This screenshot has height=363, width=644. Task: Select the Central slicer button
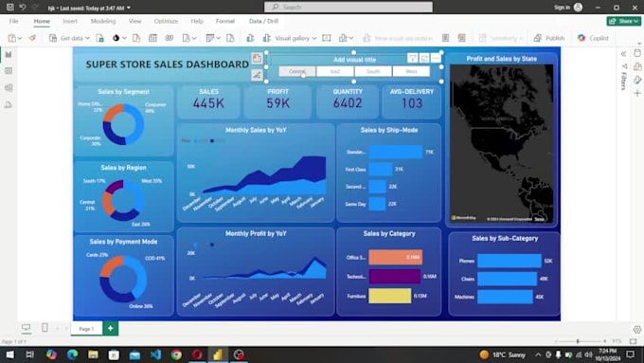pyautogui.click(x=297, y=71)
